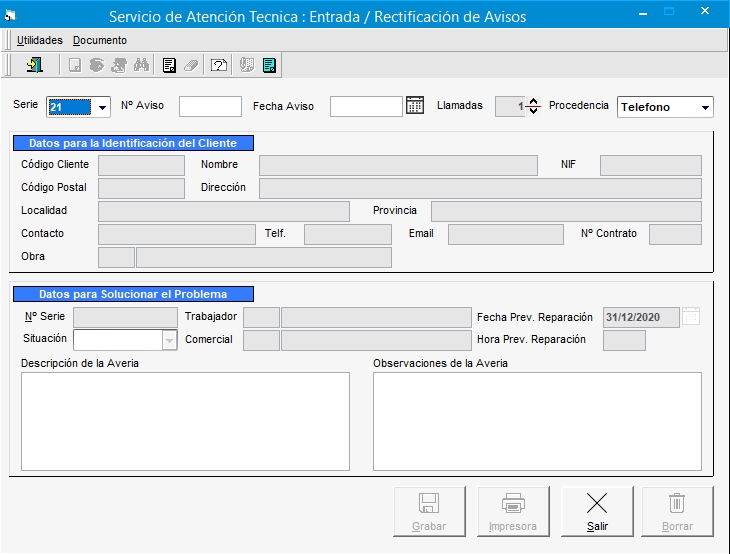This screenshot has width=730, height=554.
Task: Click the Comercial code field
Action: point(262,340)
